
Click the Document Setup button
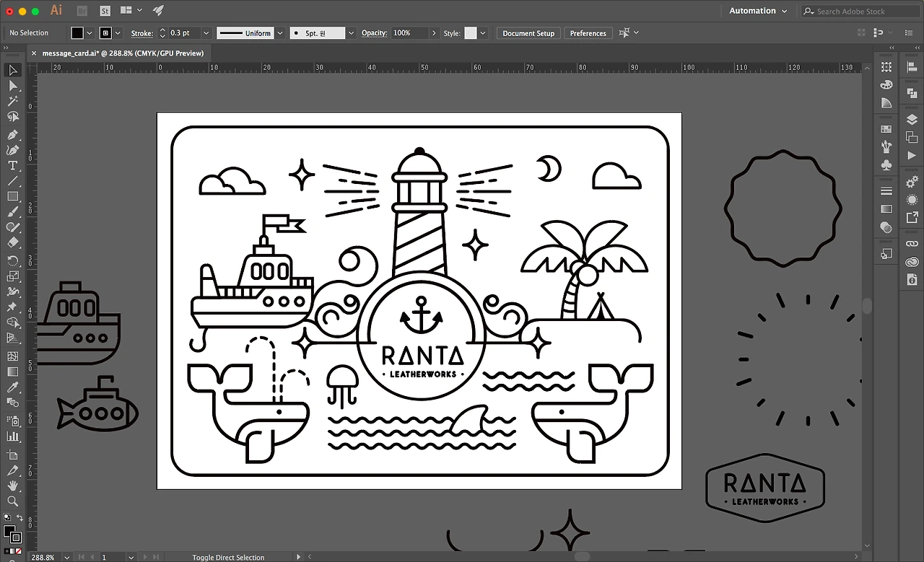coord(528,33)
